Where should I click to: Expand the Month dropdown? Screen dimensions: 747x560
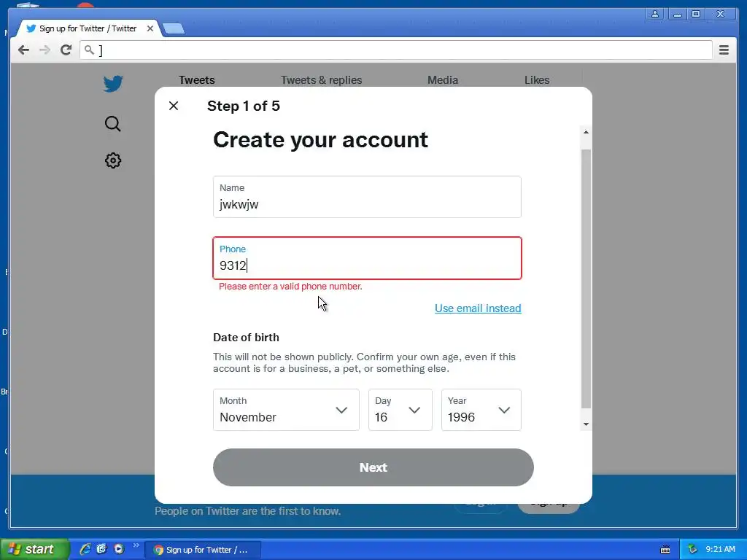[x=286, y=410]
